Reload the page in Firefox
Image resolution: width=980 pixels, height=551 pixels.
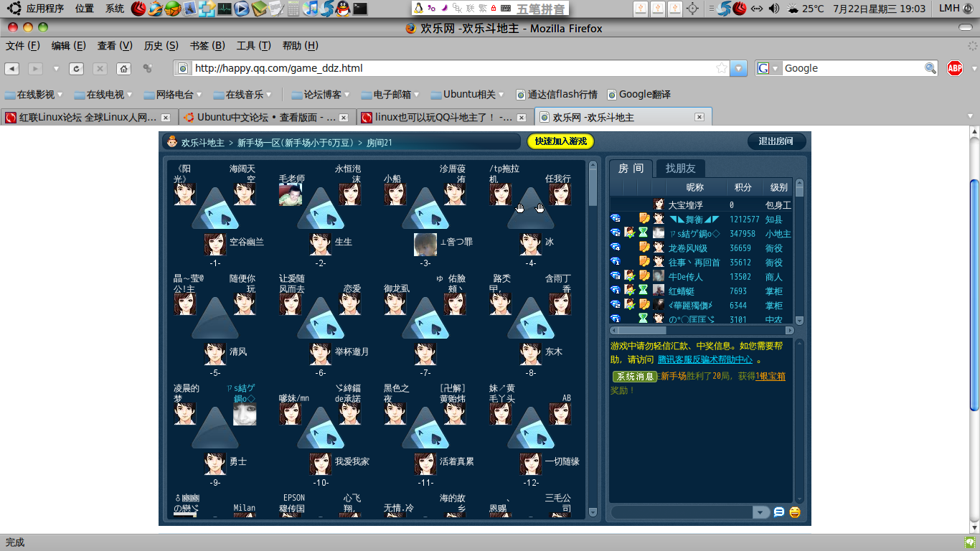coord(76,69)
